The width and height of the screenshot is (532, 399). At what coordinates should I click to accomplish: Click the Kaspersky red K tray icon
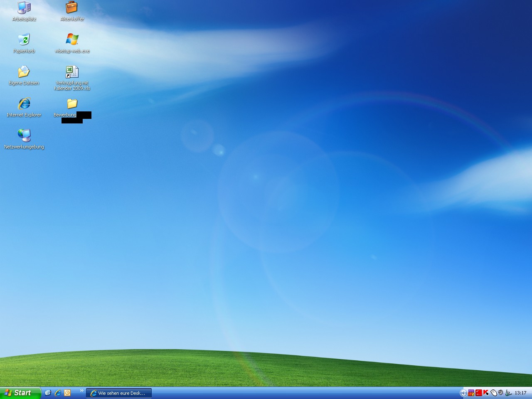tap(486, 393)
